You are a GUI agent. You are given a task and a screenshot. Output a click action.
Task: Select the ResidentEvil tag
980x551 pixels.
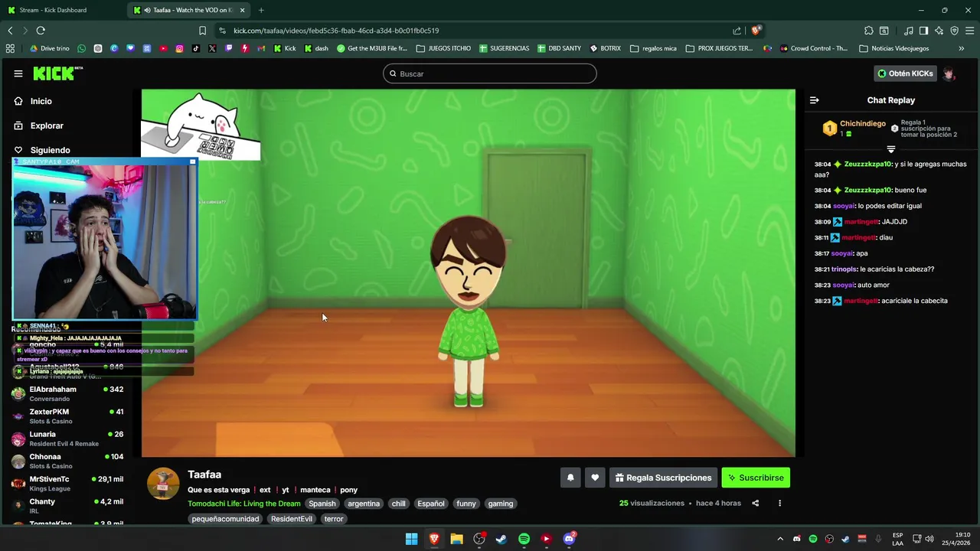pyautogui.click(x=292, y=519)
